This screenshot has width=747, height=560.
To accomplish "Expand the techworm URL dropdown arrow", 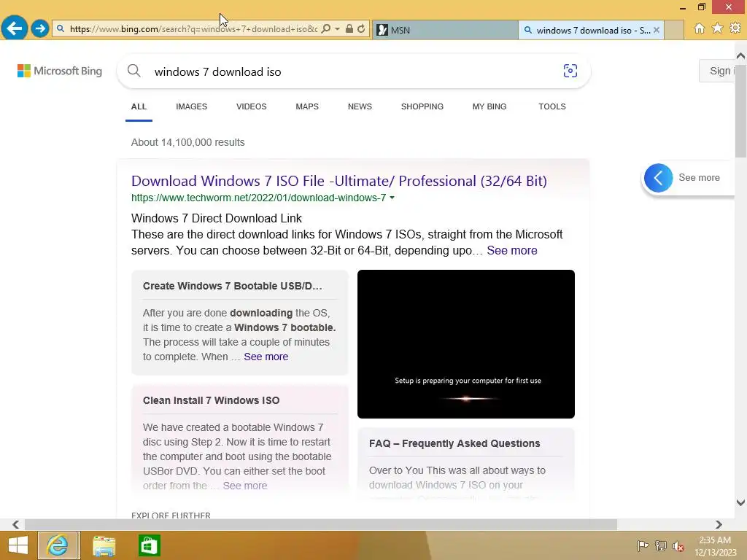I will [x=392, y=198].
